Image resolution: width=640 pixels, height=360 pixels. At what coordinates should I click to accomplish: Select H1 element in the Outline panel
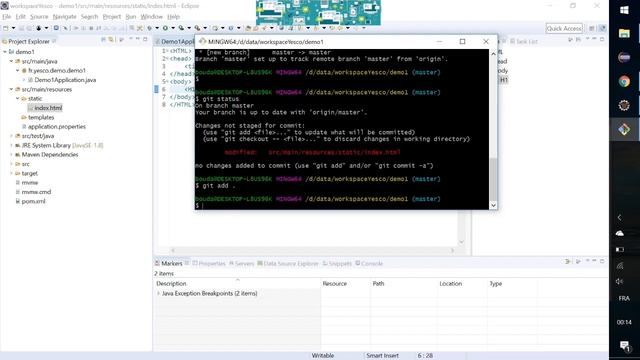tap(504, 80)
